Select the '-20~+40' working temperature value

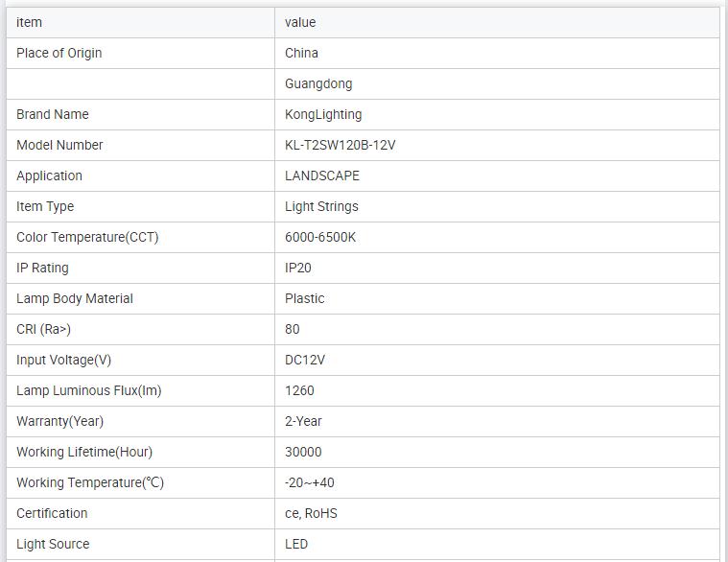click(x=310, y=482)
